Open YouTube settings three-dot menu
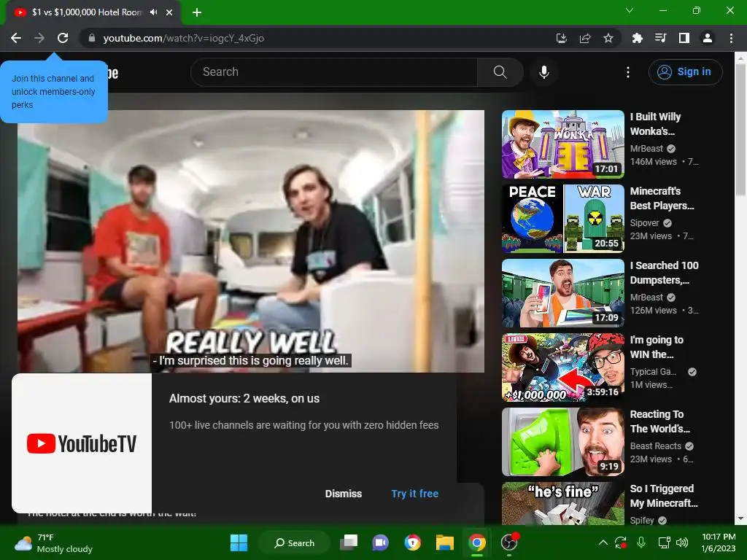The image size is (747, 560). tap(628, 72)
